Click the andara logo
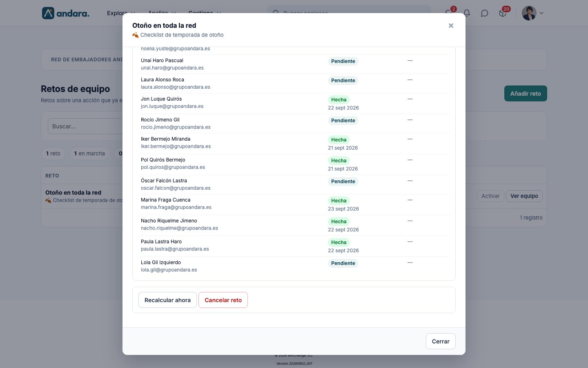 point(66,13)
